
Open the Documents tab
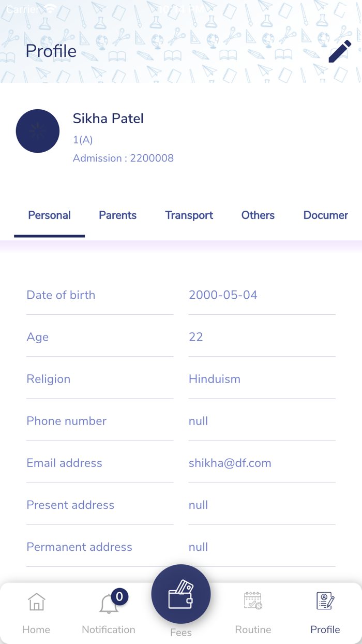(x=325, y=215)
